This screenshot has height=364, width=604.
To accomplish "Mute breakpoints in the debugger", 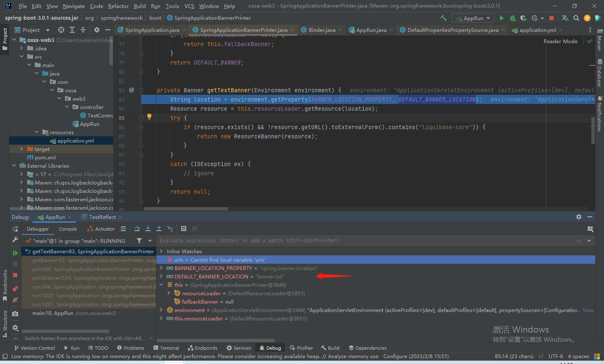I will (15, 300).
